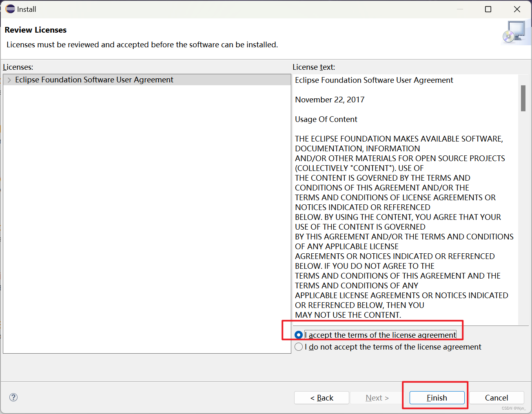Click the November 22, 2017 date line
Image resolution: width=532 pixels, height=414 pixels.
pos(330,100)
